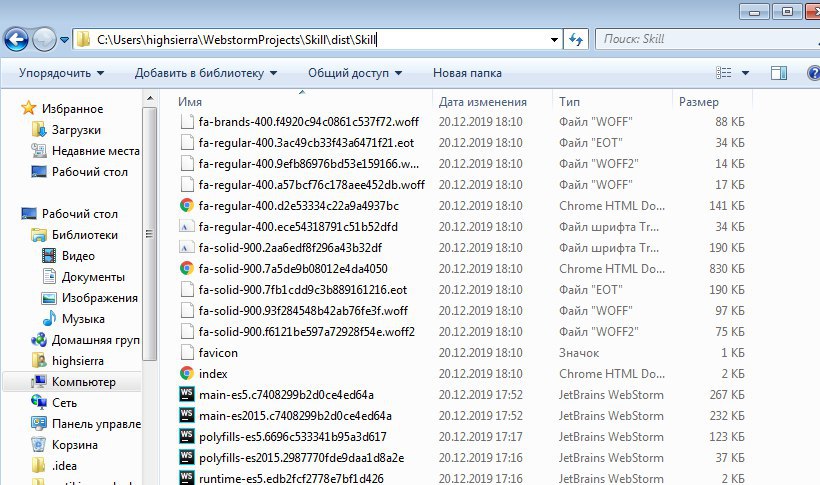Click the folder icon in address bar
This screenshot has width=820, height=485.
pyautogui.click(x=83, y=39)
